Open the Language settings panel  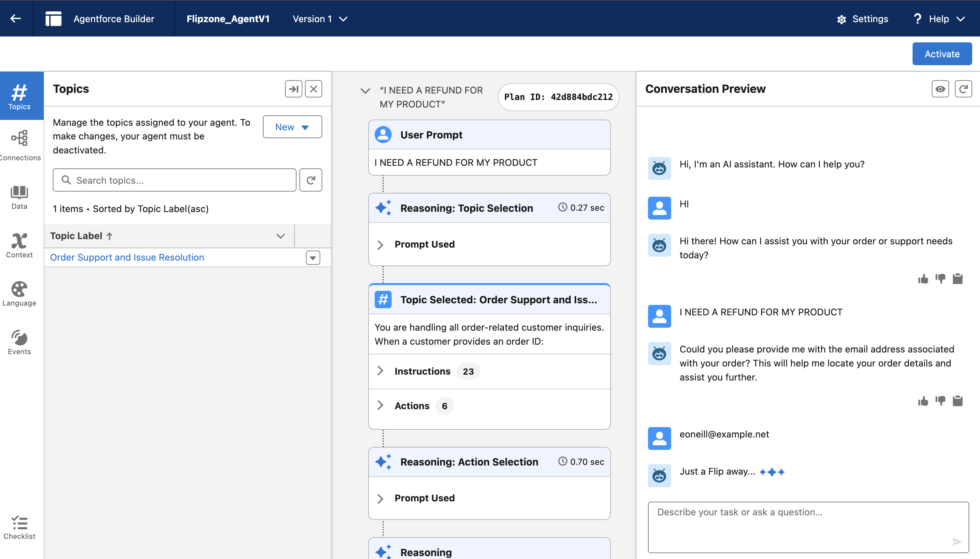point(19,294)
